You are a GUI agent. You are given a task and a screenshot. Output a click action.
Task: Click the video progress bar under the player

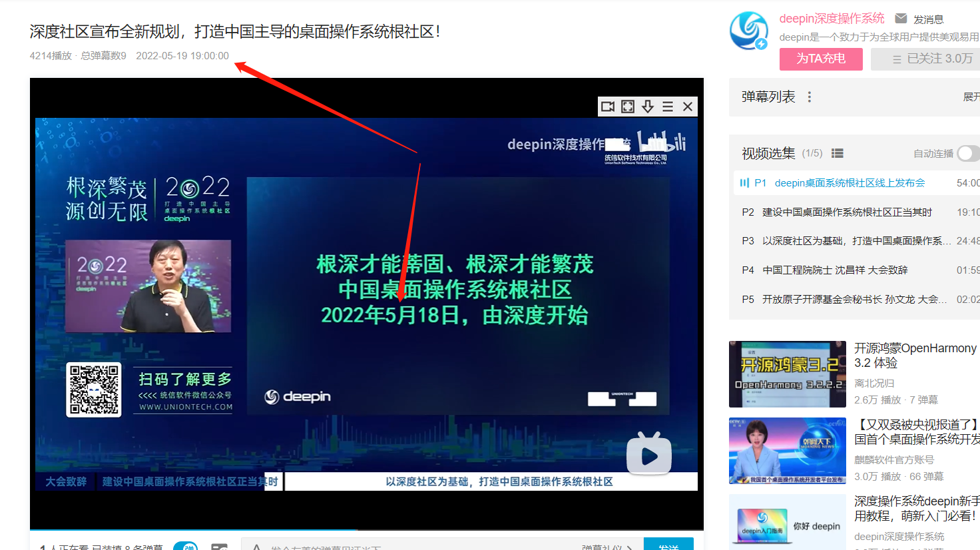367,531
